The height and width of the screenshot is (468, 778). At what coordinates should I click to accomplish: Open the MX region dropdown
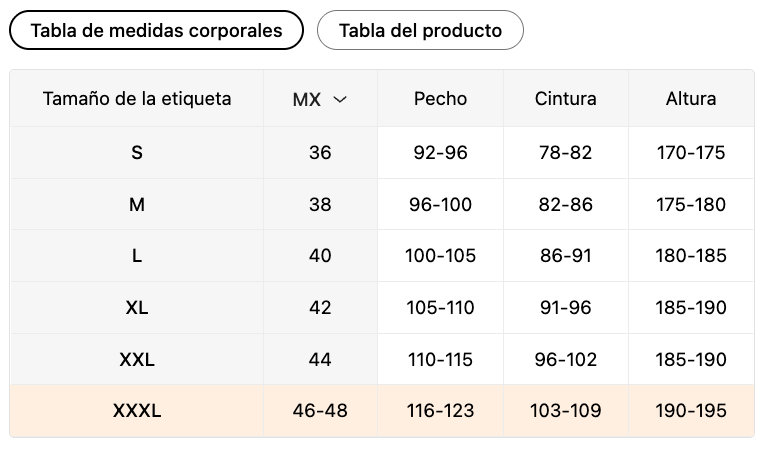tap(319, 99)
